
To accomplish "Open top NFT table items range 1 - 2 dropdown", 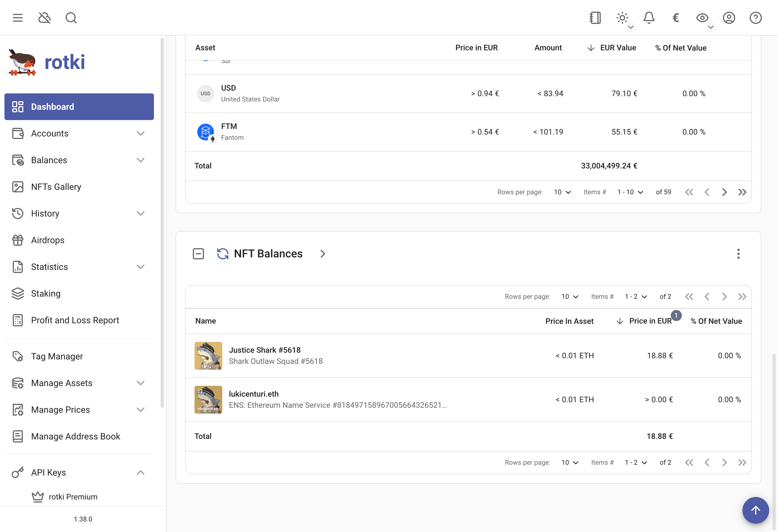I will (636, 297).
